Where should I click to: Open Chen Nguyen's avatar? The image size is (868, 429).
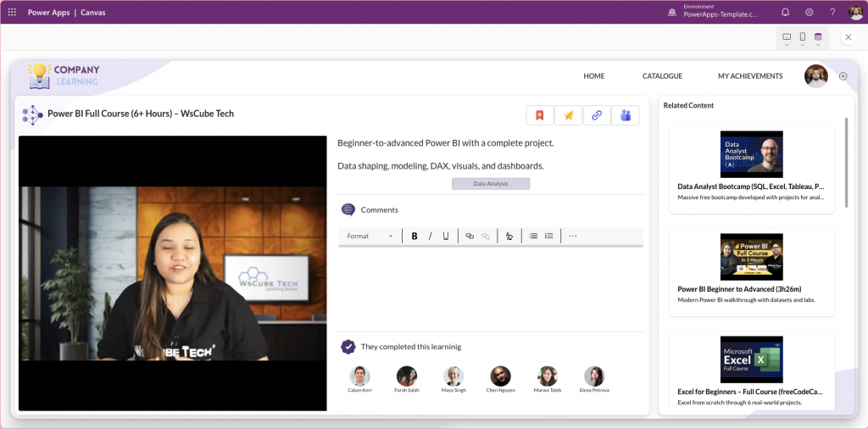[x=500, y=376]
